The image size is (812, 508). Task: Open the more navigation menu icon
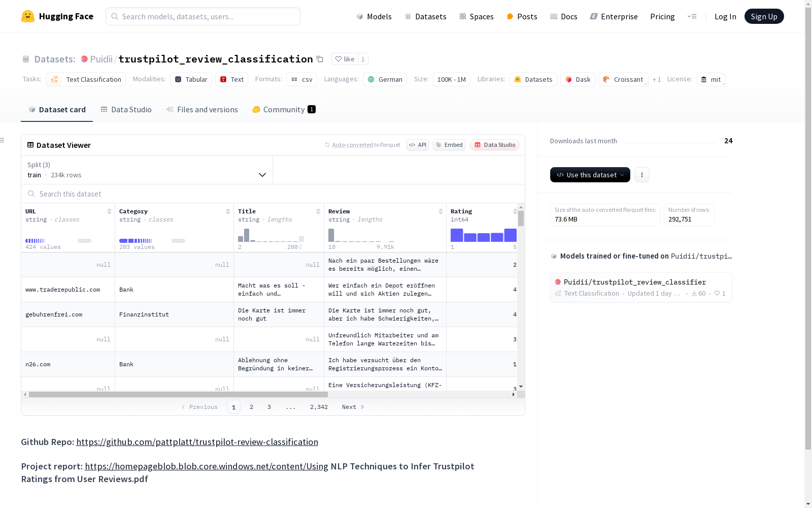click(692, 16)
